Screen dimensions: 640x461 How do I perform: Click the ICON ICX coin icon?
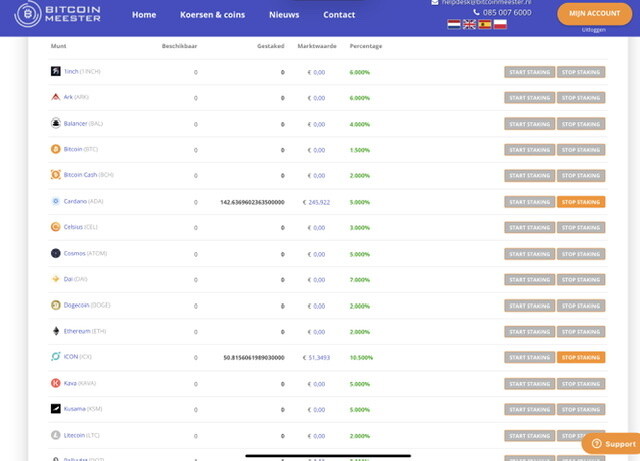56,356
